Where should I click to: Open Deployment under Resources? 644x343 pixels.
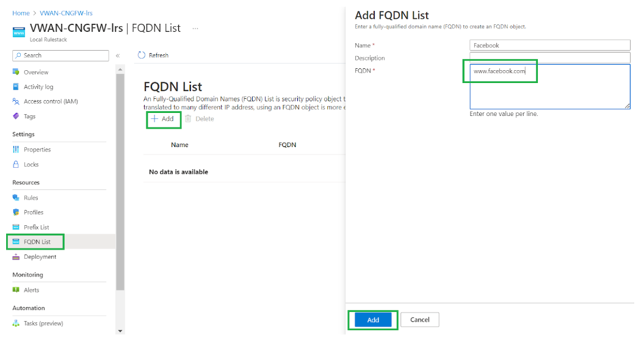pos(40,257)
